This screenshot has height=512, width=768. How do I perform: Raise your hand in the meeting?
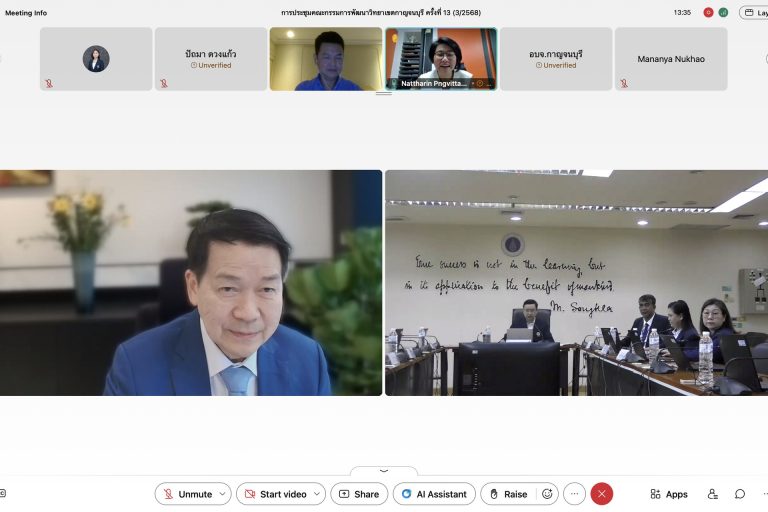click(508, 494)
